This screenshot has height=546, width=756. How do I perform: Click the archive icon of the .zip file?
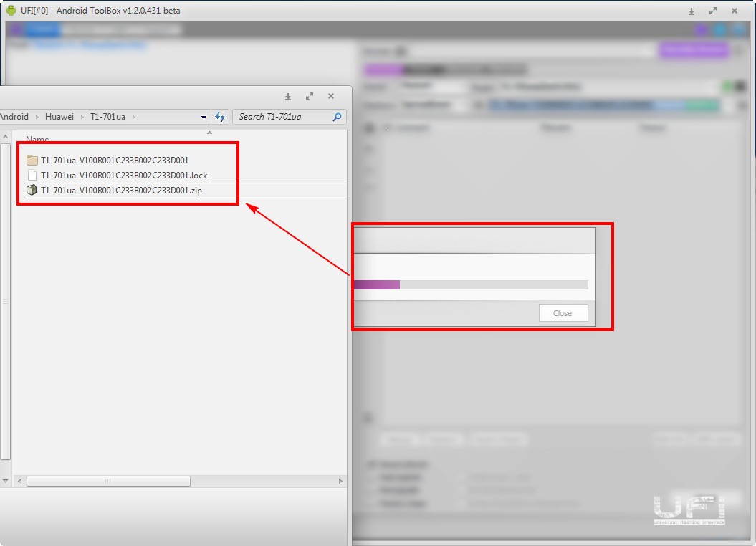[x=32, y=190]
